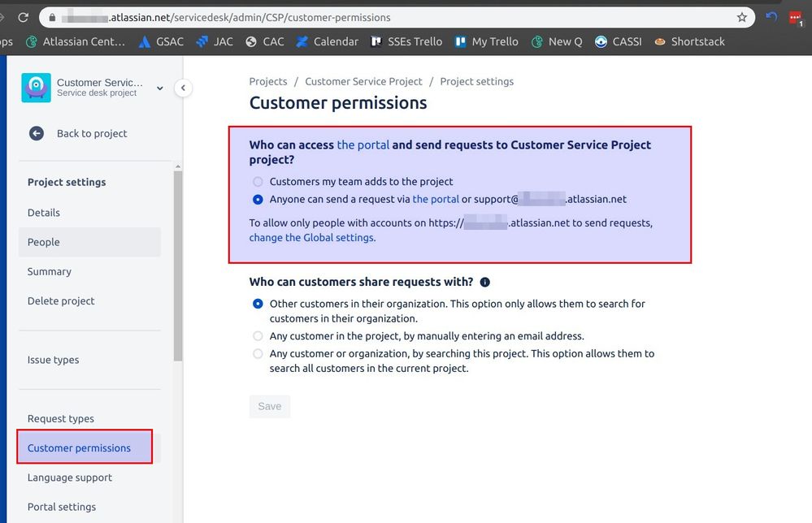This screenshot has width=812, height=523.
Task: Click the Save button
Action: pyautogui.click(x=270, y=407)
